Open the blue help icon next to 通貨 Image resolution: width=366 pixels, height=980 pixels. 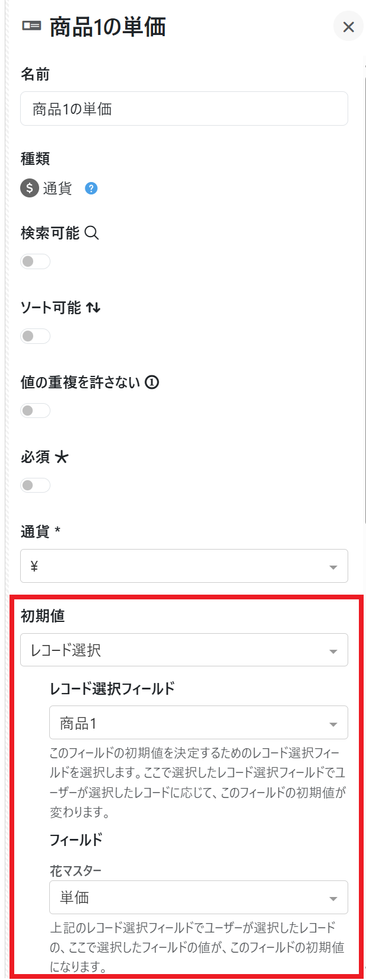[91, 189]
